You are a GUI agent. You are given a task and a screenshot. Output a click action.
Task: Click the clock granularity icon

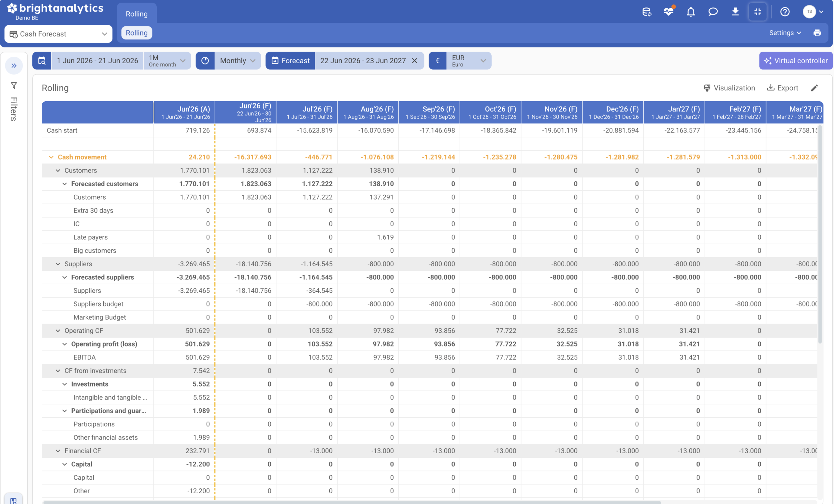click(x=205, y=61)
